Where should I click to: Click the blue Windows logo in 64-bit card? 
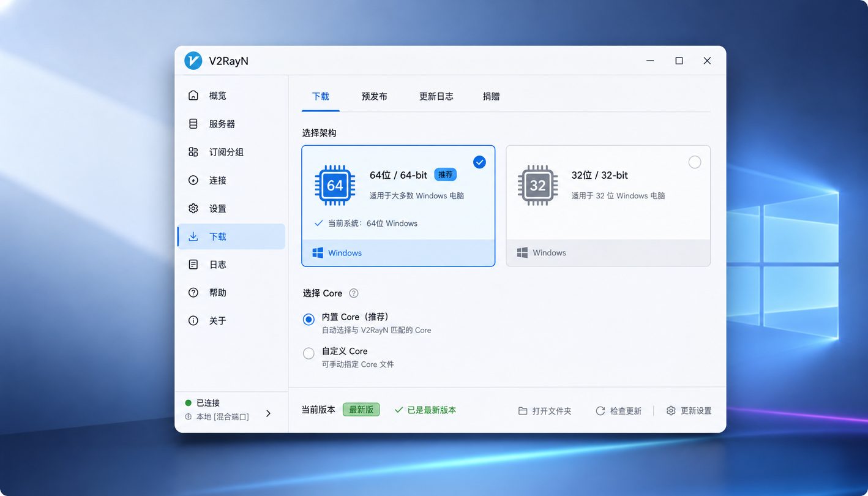[x=318, y=253]
